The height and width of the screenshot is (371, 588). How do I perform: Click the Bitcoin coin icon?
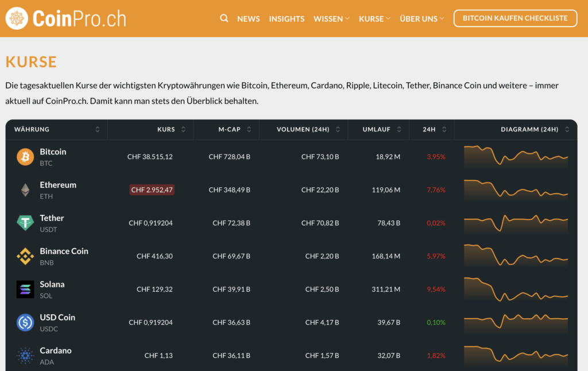[25, 156]
